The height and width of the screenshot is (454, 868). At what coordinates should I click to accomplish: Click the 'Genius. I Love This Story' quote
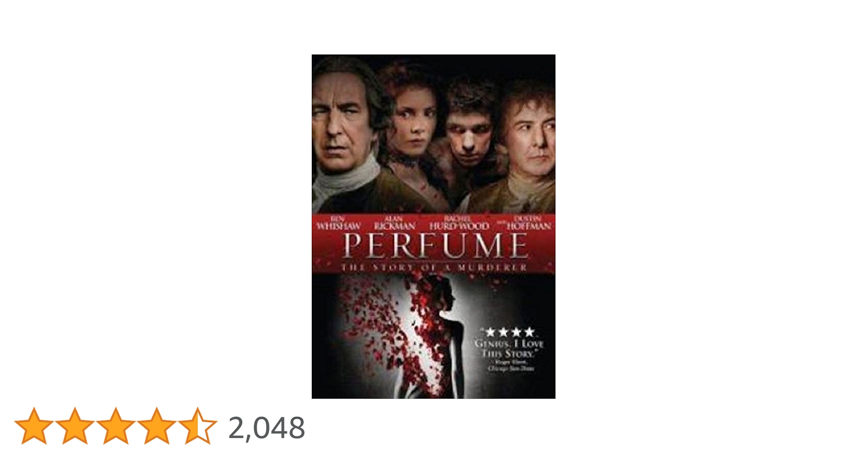(x=509, y=348)
